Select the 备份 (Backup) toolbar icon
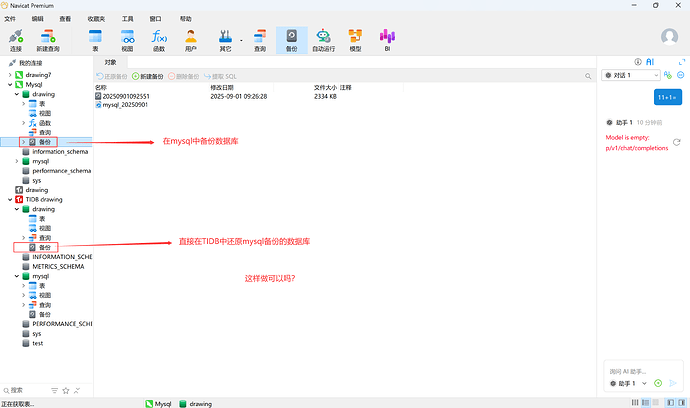This screenshot has height=408, width=690. [291, 40]
